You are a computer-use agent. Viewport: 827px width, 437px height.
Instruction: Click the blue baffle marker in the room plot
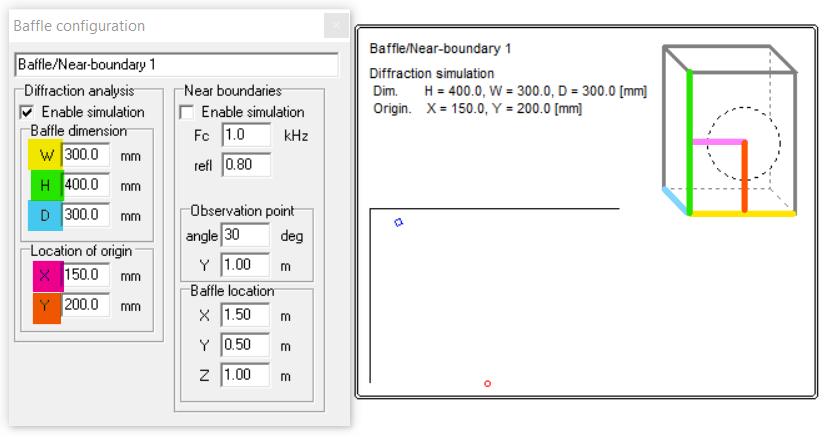(398, 222)
